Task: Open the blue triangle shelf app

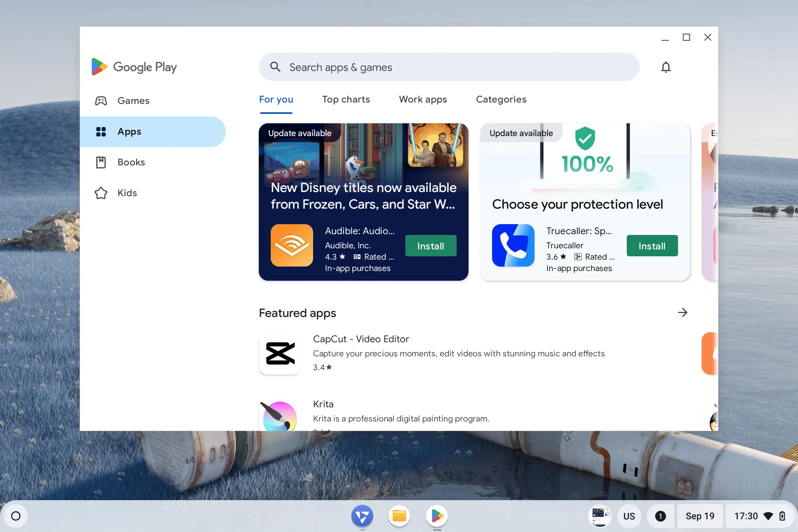Action: pyautogui.click(x=362, y=516)
